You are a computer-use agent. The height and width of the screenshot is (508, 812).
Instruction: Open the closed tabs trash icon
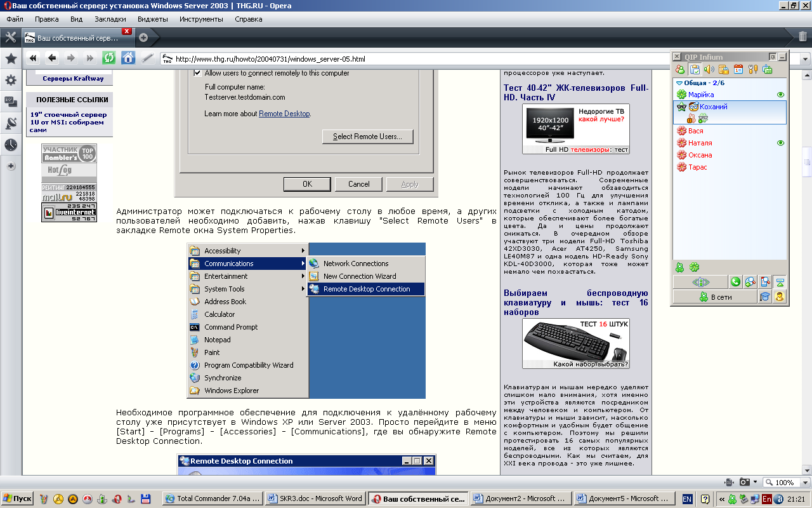(802, 37)
